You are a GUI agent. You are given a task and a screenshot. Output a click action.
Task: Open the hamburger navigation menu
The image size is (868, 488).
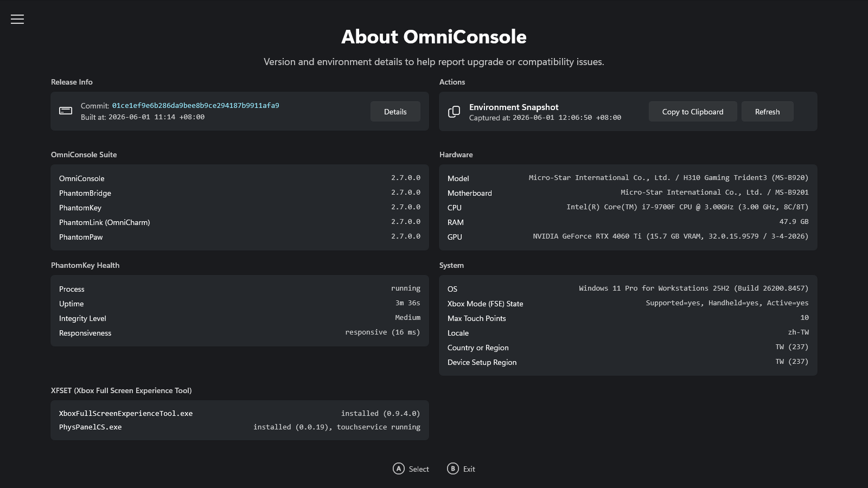coord(17,19)
